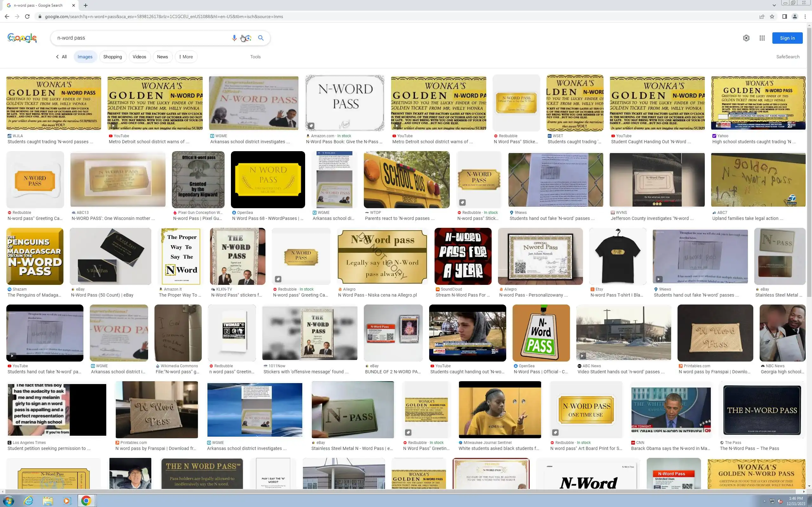Open Google quick settings gear
The width and height of the screenshot is (812, 507).
(x=746, y=38)
